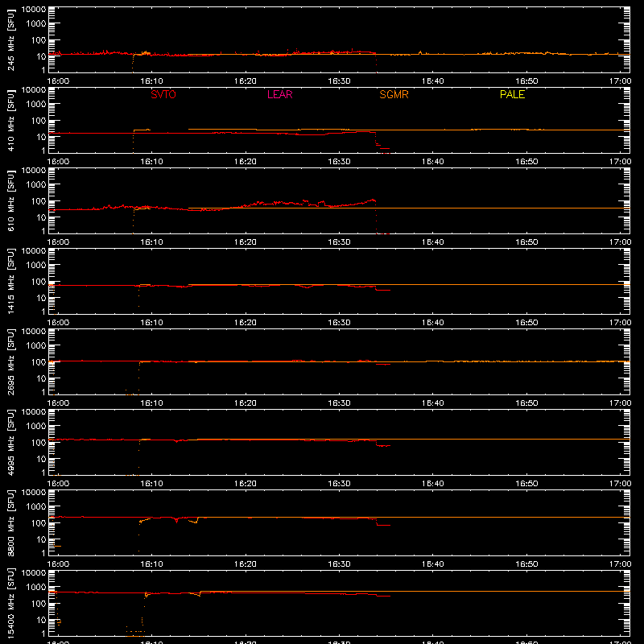644x644 pixels.
Task: Click 16:30 time label under 8800 MHz plot
Action: [x=339, y=564]
